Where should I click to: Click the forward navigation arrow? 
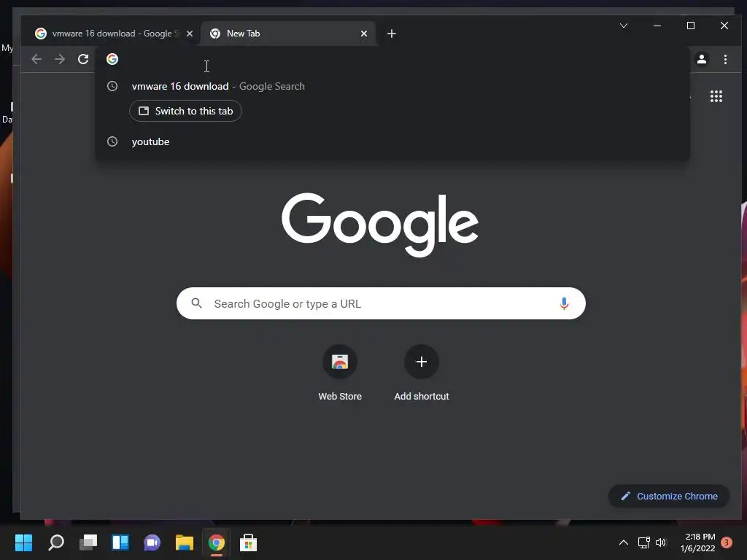[x=60, y=59]
